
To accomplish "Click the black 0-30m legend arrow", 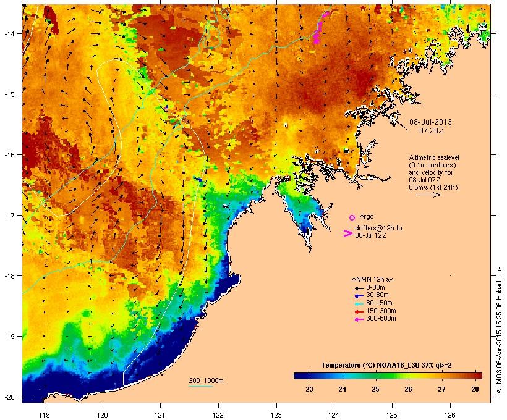I will tap(359, 288).
